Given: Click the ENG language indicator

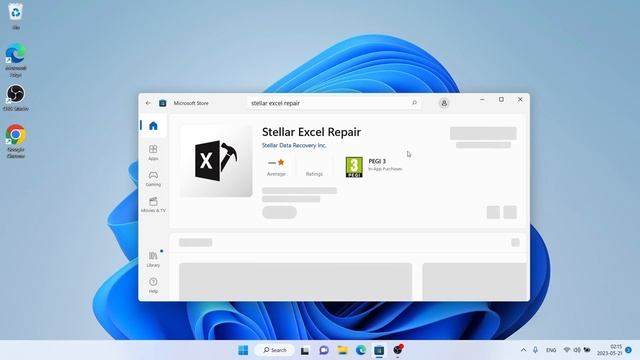Looking at the screenshot, I should tap(551, 350).
